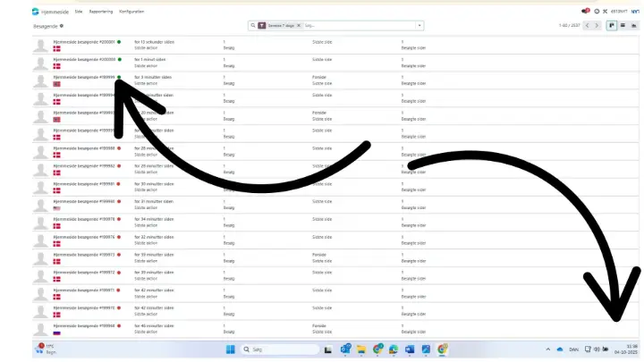Click the volume icon in system tray
The image size is (644, 362).
tap(596, 349)
